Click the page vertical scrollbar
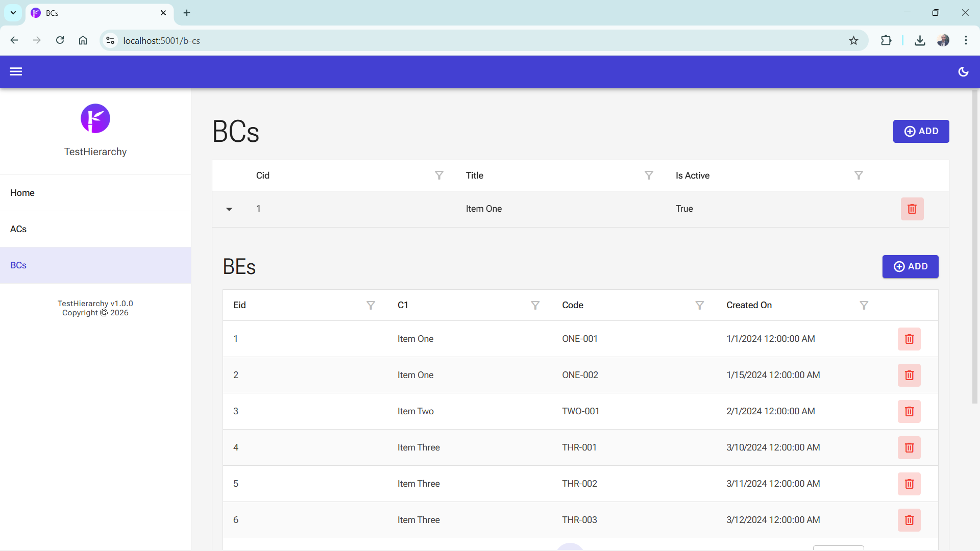980x551 pixels. coord(974,245)
